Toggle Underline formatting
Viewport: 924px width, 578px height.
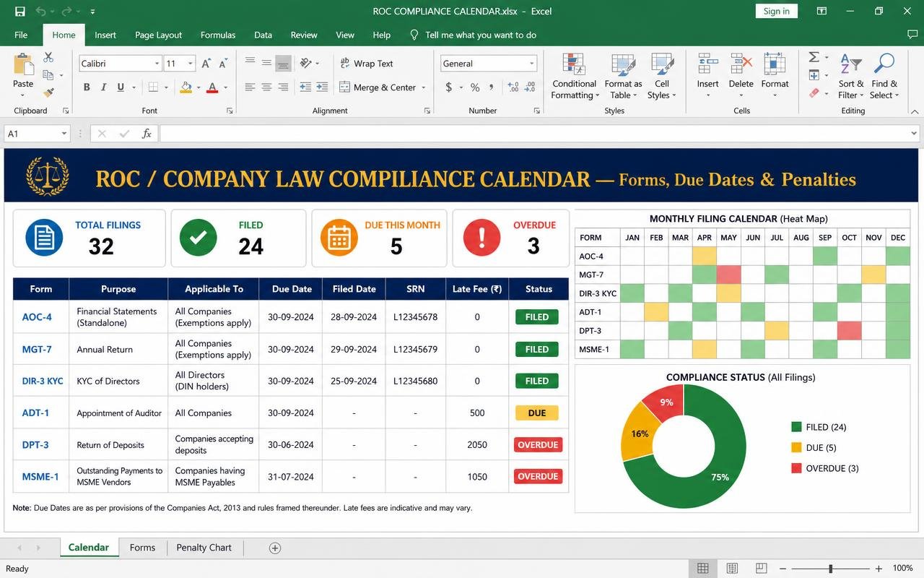[x=121, y=87]
